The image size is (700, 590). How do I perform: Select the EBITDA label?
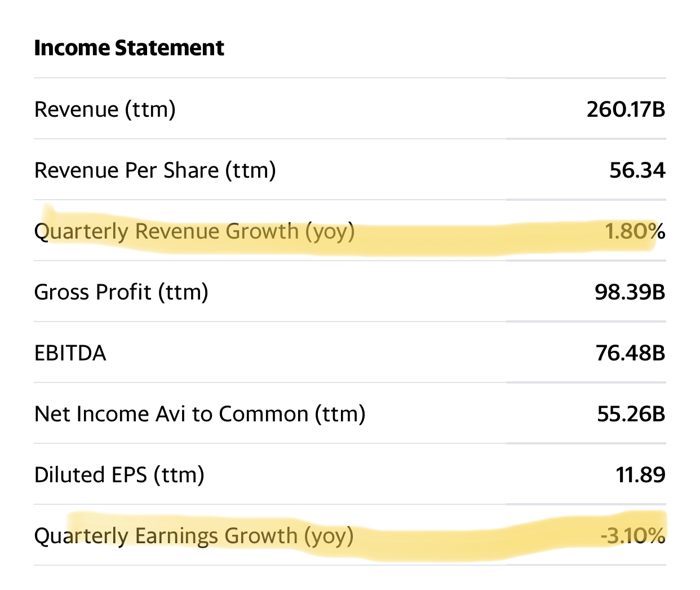point(70,353)
